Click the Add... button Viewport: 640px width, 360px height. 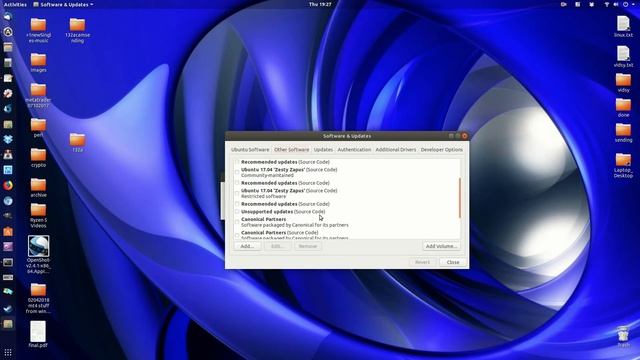[x=247, y=246]
